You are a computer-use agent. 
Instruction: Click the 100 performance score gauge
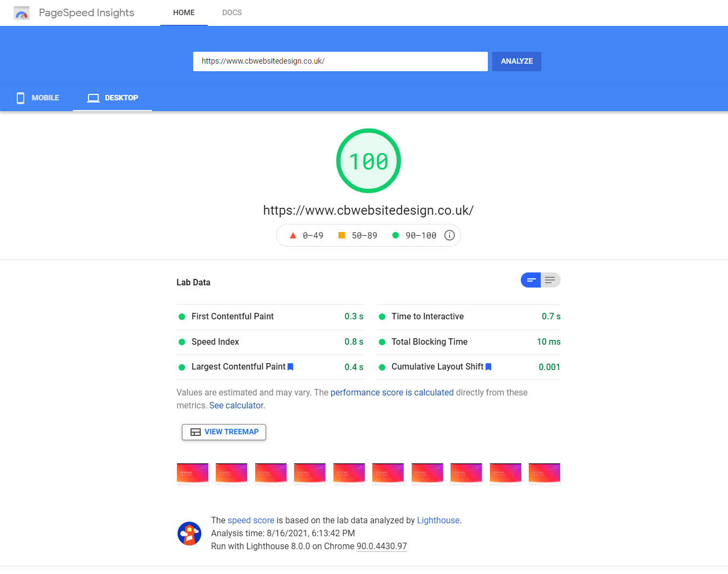click(x=369, y=161)
